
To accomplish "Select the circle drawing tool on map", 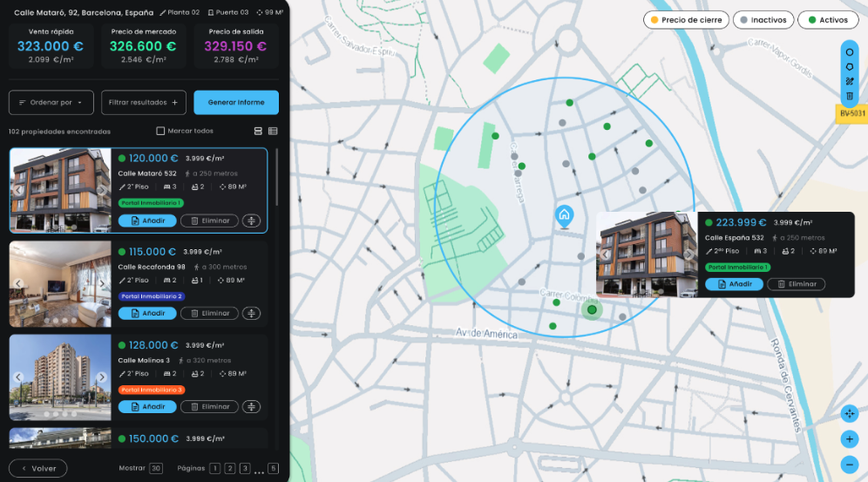I will (850, 52).
